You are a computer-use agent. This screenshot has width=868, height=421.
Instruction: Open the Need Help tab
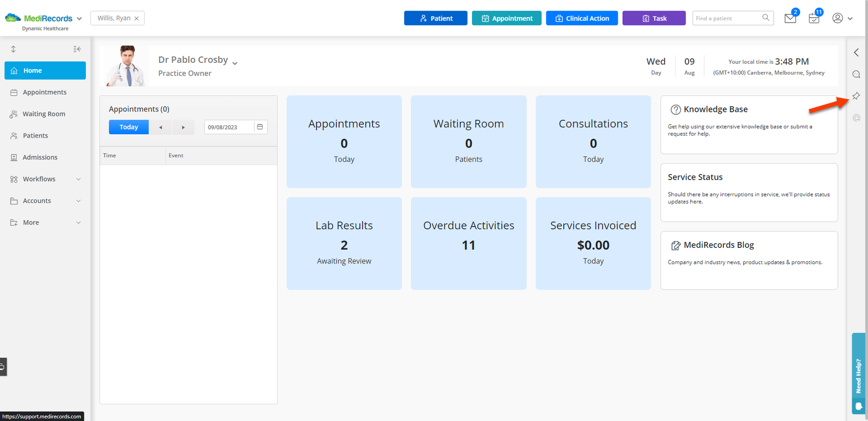click(858, 373)
